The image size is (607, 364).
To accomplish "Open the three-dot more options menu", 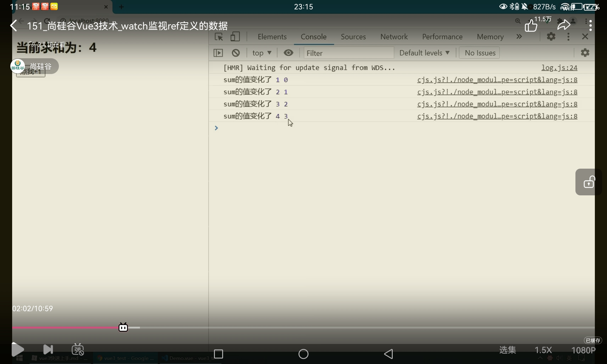I will 590,25.
